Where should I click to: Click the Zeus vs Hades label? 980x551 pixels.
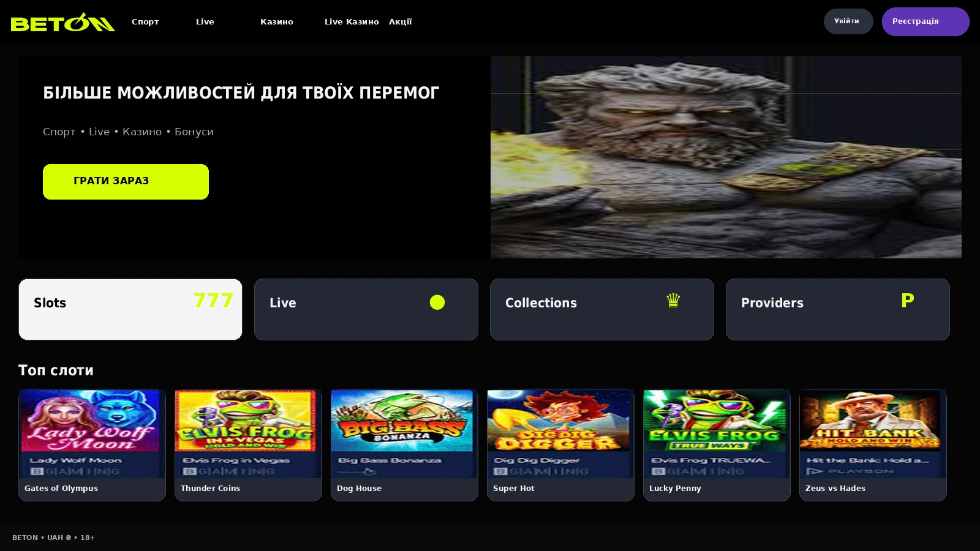pos(835,489)
